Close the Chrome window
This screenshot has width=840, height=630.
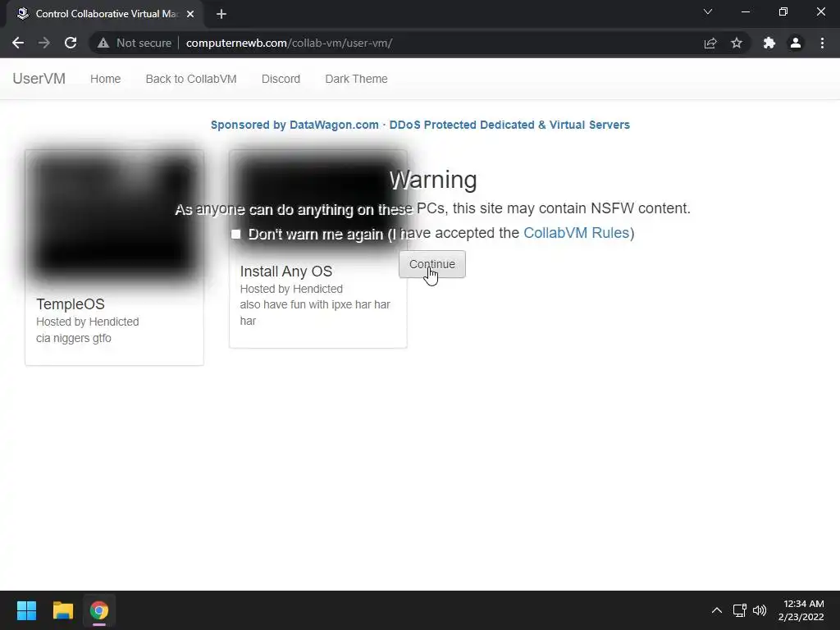tap(820, 11)
